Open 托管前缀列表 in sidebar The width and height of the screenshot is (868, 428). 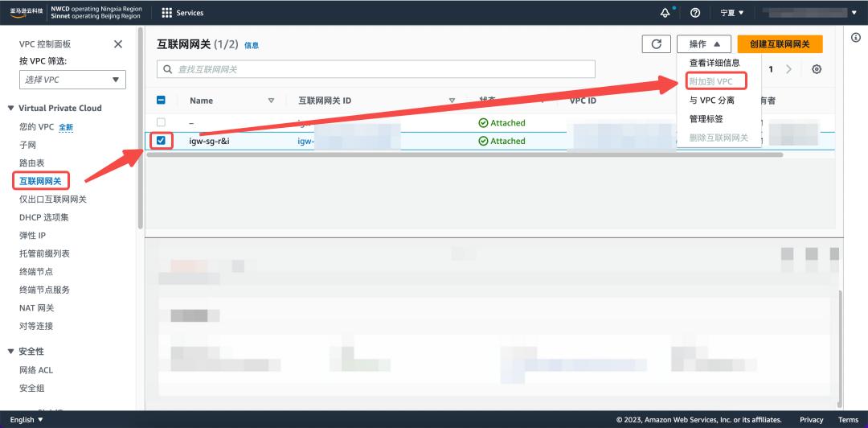point(45,253)
